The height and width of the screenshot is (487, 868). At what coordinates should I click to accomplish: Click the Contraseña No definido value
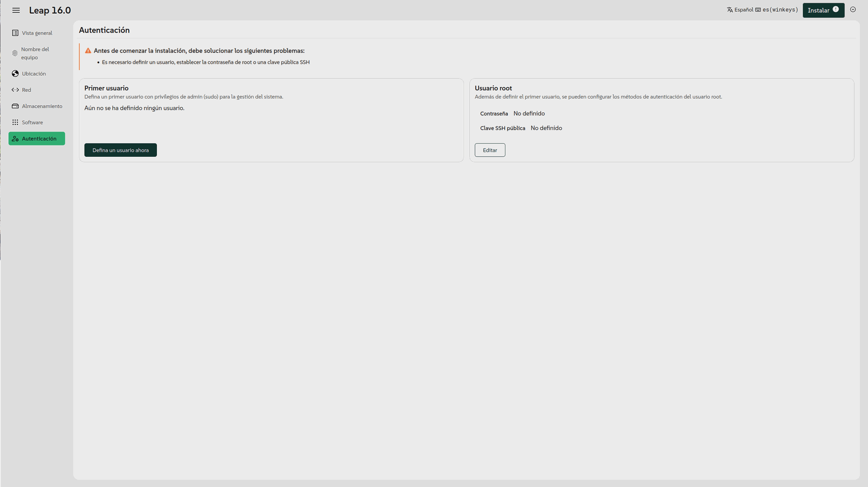point(529,113)
